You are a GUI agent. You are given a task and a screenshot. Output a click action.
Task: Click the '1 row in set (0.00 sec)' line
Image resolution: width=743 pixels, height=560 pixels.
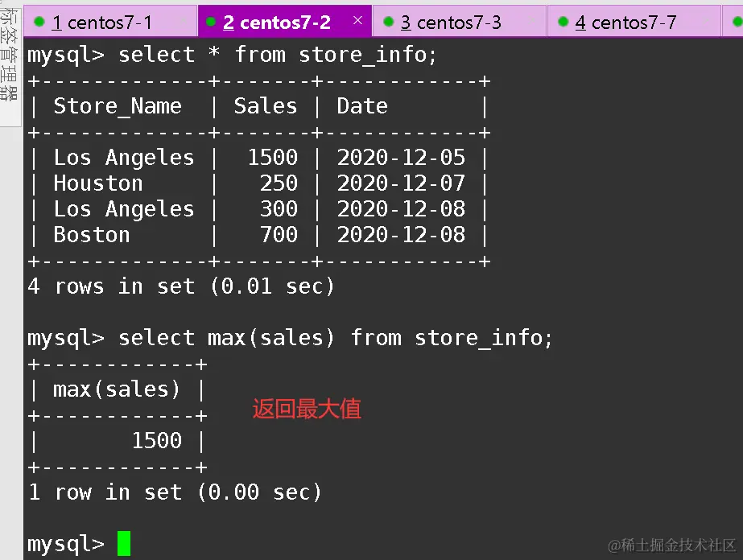(x=175, y=492)
